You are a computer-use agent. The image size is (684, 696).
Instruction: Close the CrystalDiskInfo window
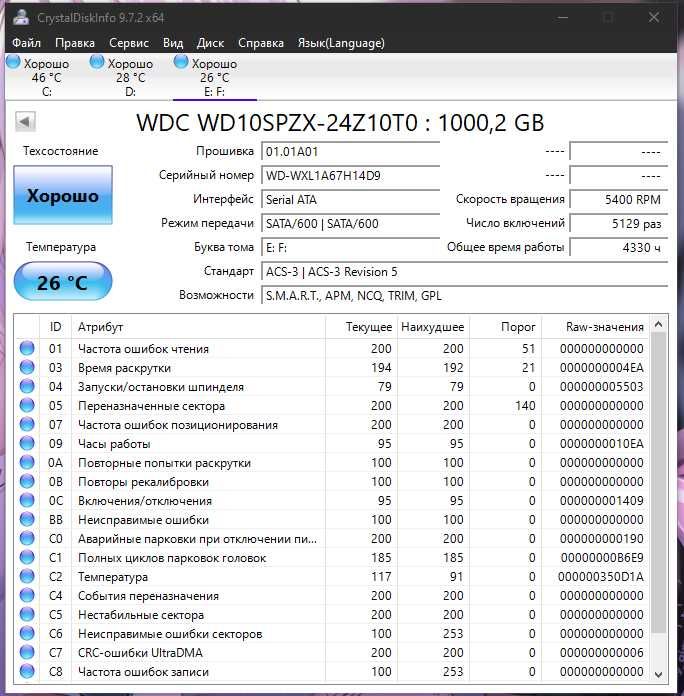(653, 17)
